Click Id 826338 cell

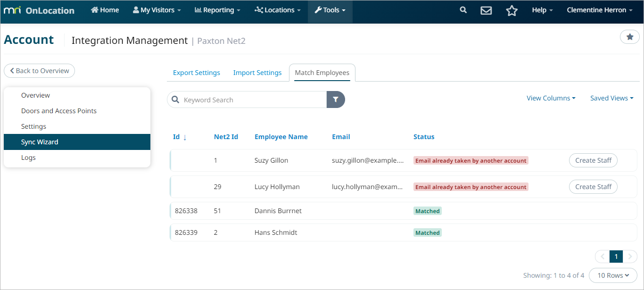(186, 211)
